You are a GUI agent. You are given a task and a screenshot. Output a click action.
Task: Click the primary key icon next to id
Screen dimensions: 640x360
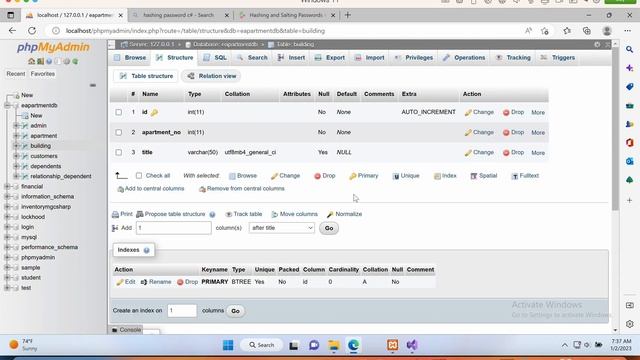(154, 112)
